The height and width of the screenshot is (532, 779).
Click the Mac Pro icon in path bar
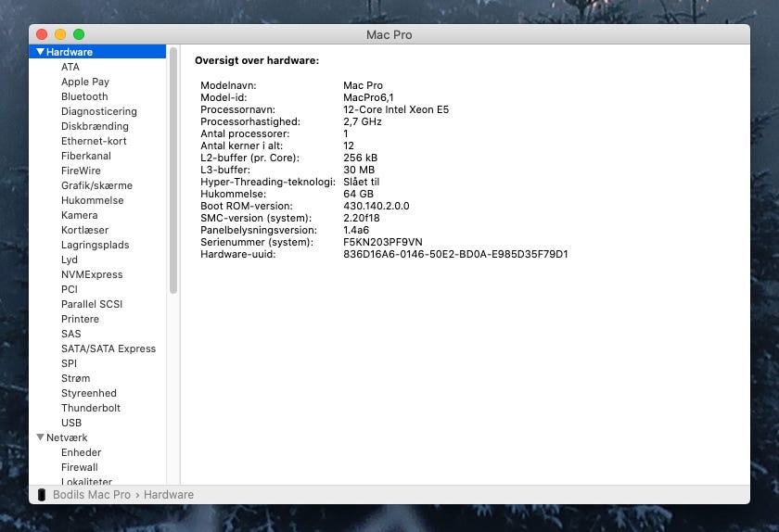42,495
